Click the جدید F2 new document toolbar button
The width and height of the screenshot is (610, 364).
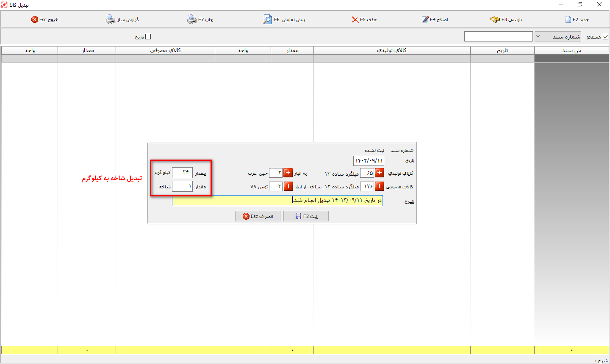click(577, 19)
